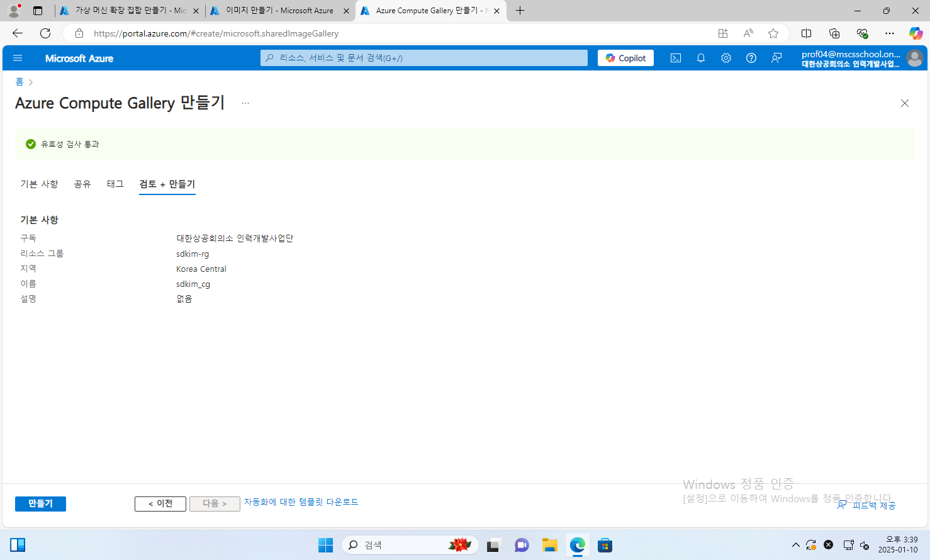The width and height of the screenshot is (930, 560).
Task: Open the Edge Copilot sidebar icon
Action: pyautogui.click(x=916, y=33)
